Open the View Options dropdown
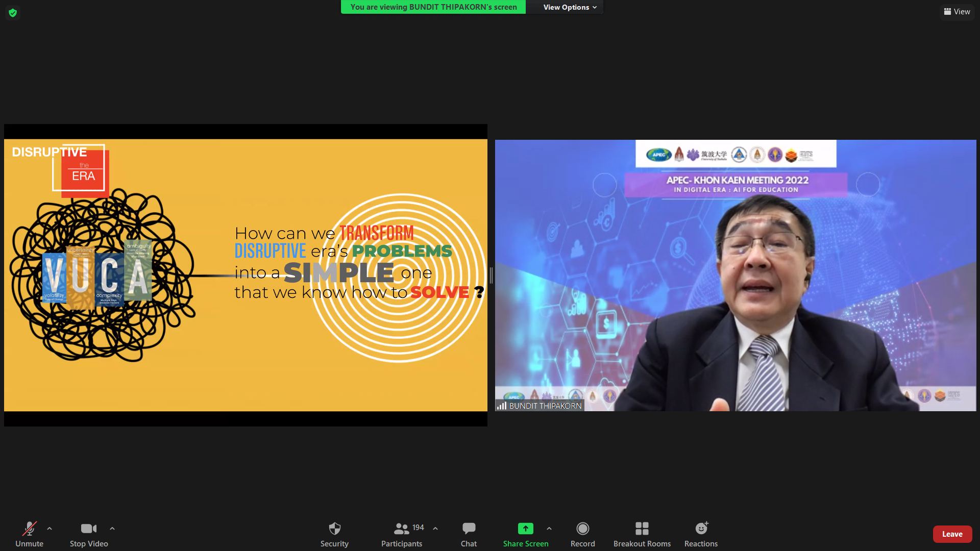 tap(570, 7)
